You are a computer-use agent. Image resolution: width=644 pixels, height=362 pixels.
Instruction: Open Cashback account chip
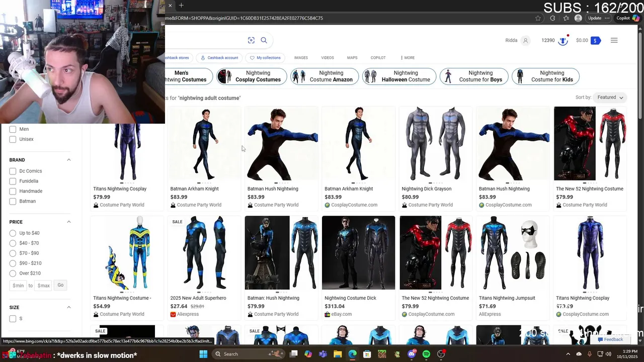click(219, 58)
